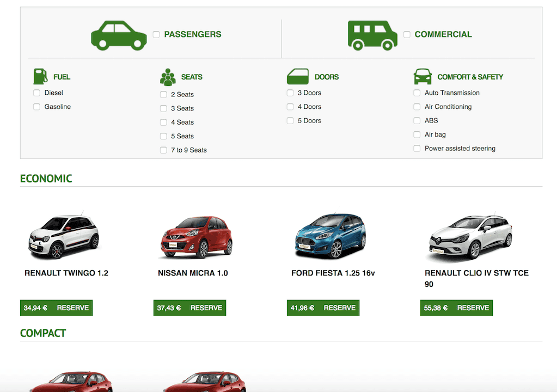Check Air Conditioning under Comfort & Safety

click(x=417, y=107)
